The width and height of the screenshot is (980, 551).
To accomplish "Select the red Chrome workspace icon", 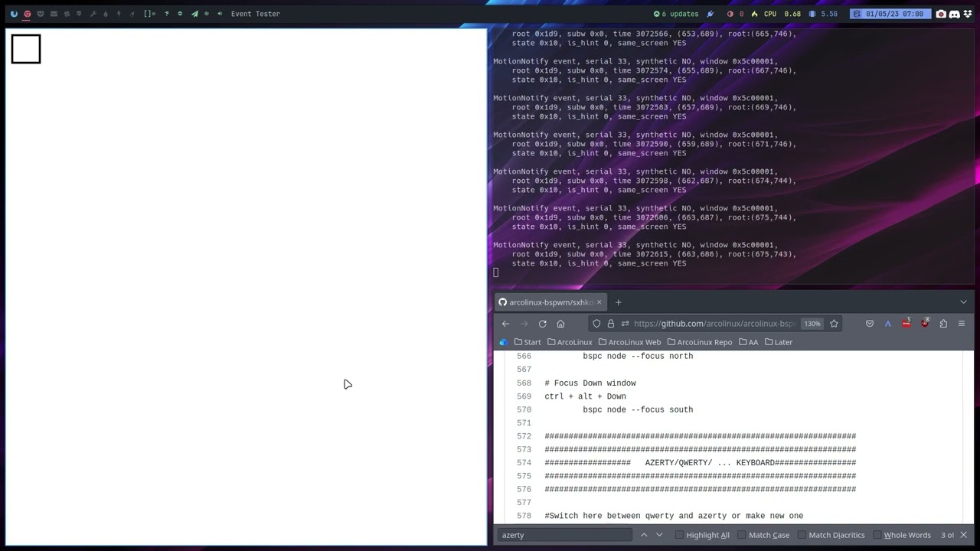I will point(28,14).
